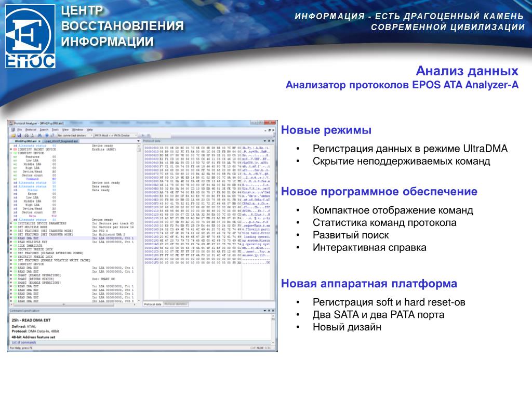Open the 'PATA Host <-> PATA Device' dropdown
Image resolution: width=532 pixels, height=399 pixels.
[116, 136]
